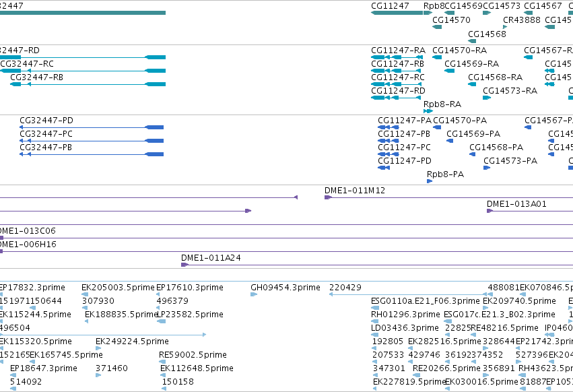Select the EK249224.5prime EST label

[x=132, y=341]
